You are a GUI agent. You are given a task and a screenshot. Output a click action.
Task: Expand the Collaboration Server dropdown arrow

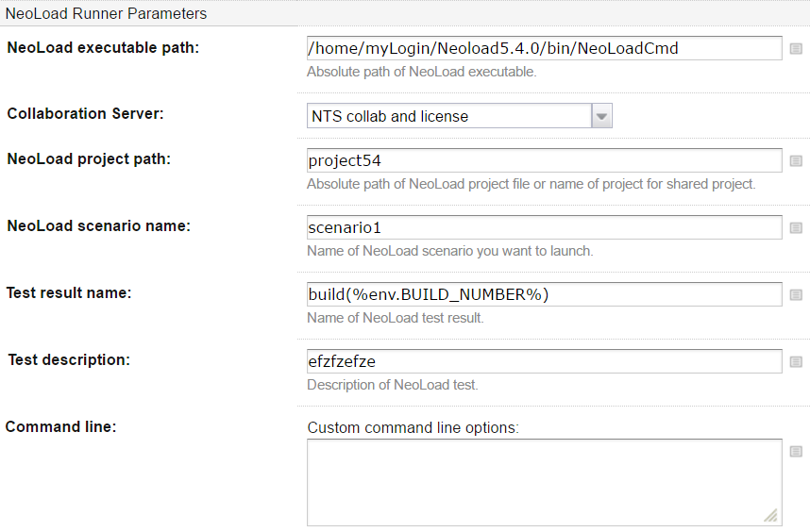point(602,116)
